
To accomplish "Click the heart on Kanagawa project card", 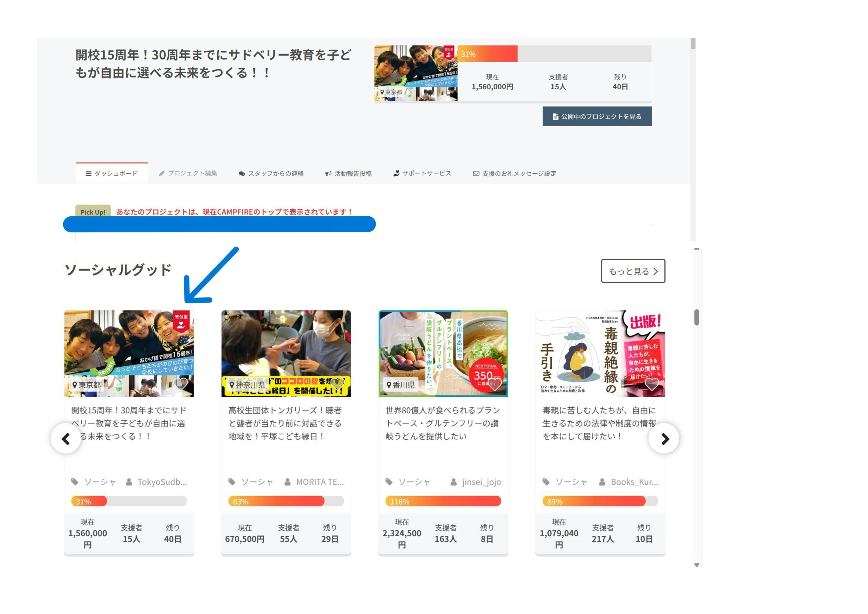I will (x=338, y=384).
